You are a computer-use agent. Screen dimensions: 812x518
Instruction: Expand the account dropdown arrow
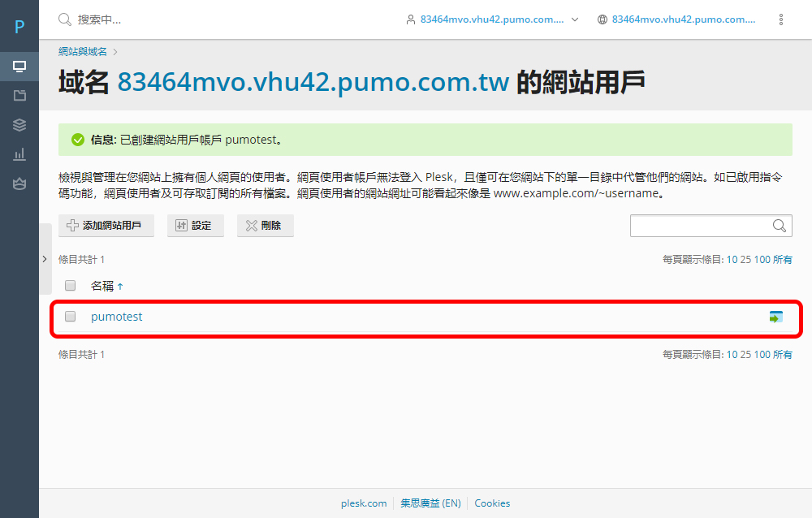pyautogui.click(x=575, y=19)
